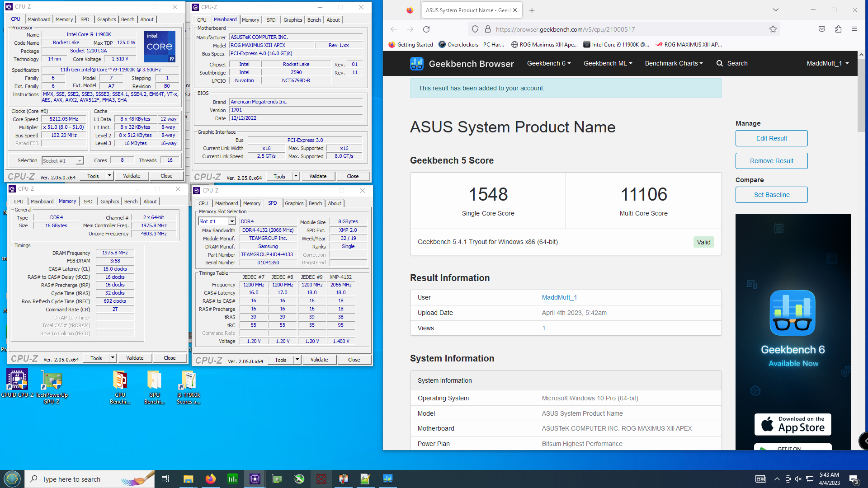Expand the Benchmark Charts menu

pyautogui.click(x=674, y=63)
